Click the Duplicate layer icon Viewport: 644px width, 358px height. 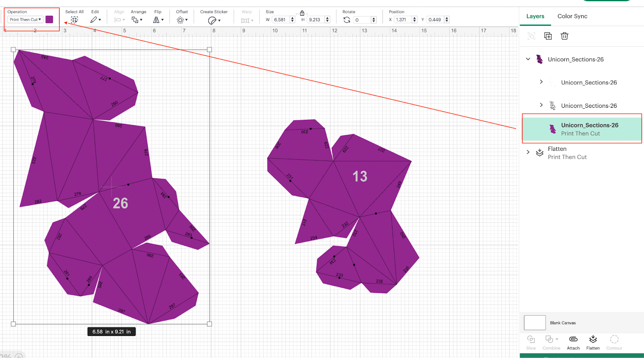pos(548,36)
